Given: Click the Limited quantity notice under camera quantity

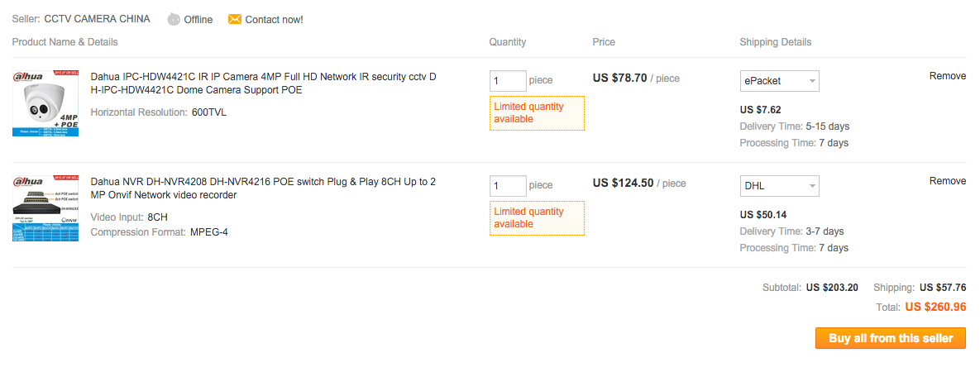Looking at the screenshot, I should (x=538, y=113).
